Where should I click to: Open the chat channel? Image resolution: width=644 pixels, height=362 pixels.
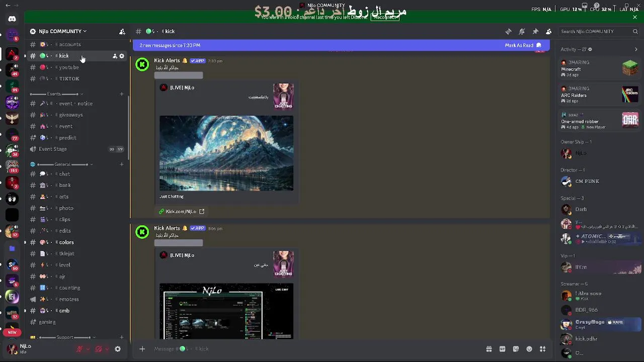75,174
